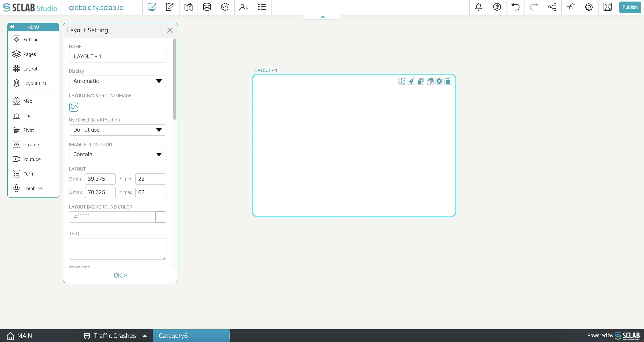
Task: Click the share icon
Action: click(552, 7)
